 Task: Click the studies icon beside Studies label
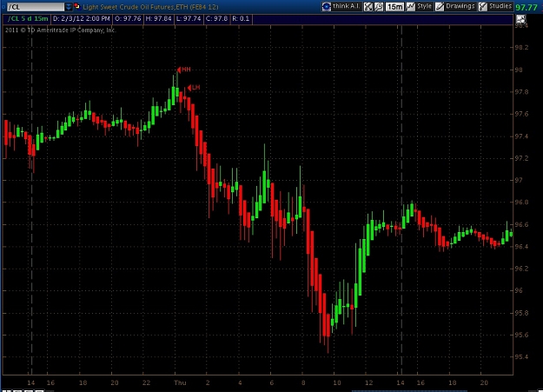coord(483,7)
